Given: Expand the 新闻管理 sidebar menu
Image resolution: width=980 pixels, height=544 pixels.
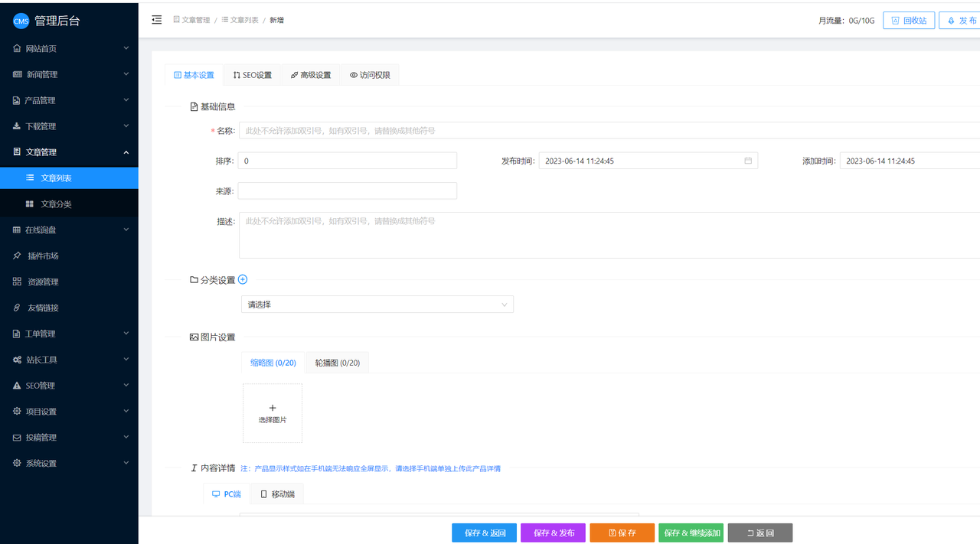Looking at the screenshot, I should click(x=47, y=73).
